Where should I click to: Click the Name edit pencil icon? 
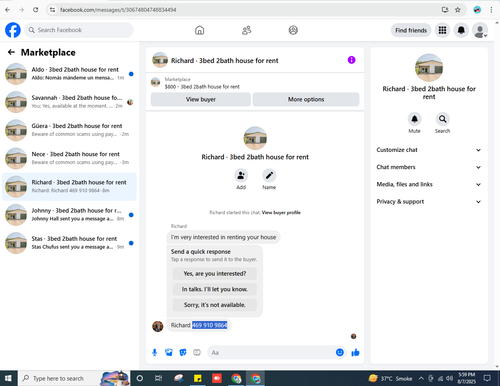269,175
